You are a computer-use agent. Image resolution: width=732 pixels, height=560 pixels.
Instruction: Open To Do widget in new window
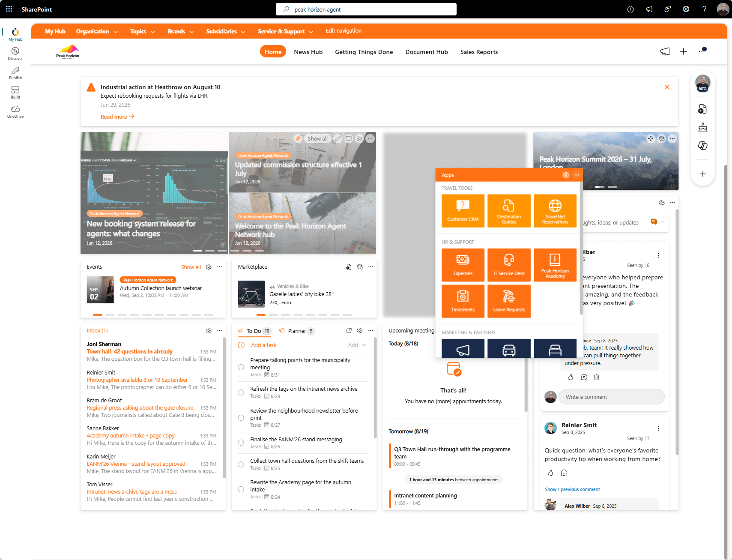(349, 330)
